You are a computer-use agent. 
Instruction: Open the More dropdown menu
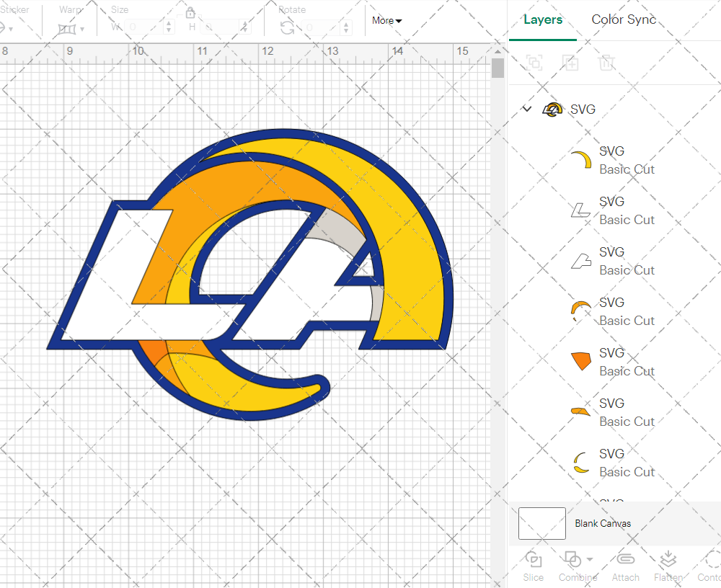tap(386, 20)
